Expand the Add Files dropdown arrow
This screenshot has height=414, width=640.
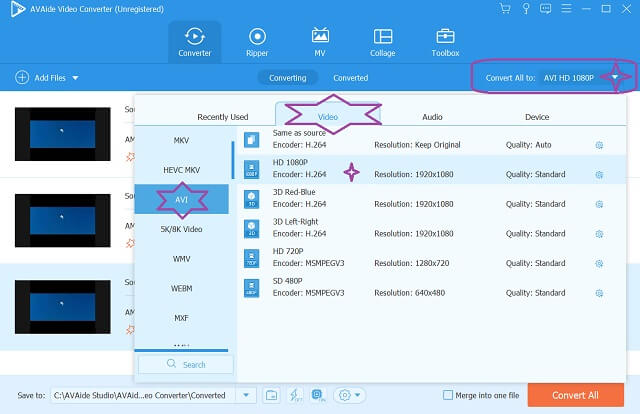point(76,78)
